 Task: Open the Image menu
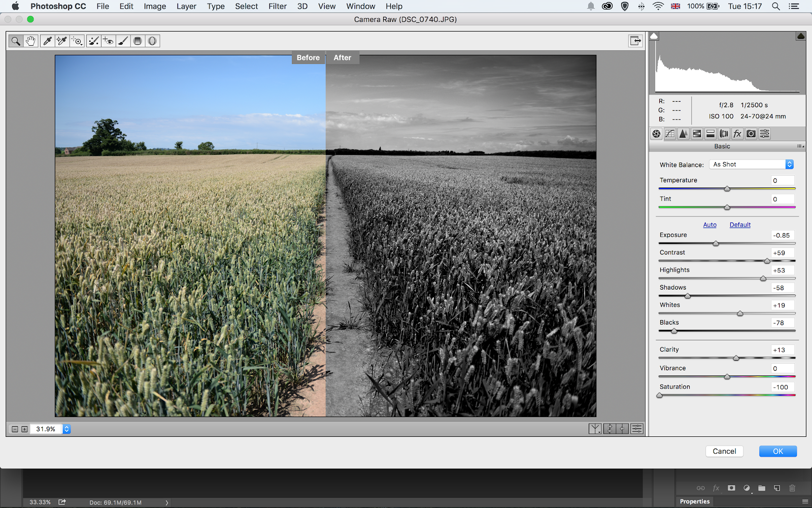(x=155, y=6)
